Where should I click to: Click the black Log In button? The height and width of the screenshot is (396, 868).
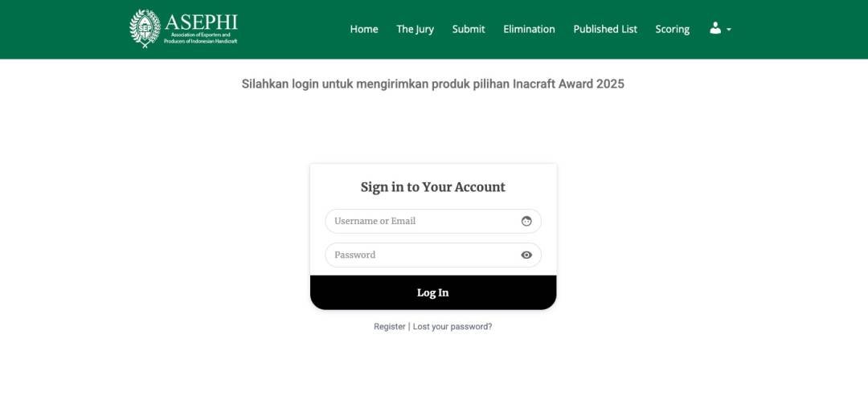(x=433, y=292)
